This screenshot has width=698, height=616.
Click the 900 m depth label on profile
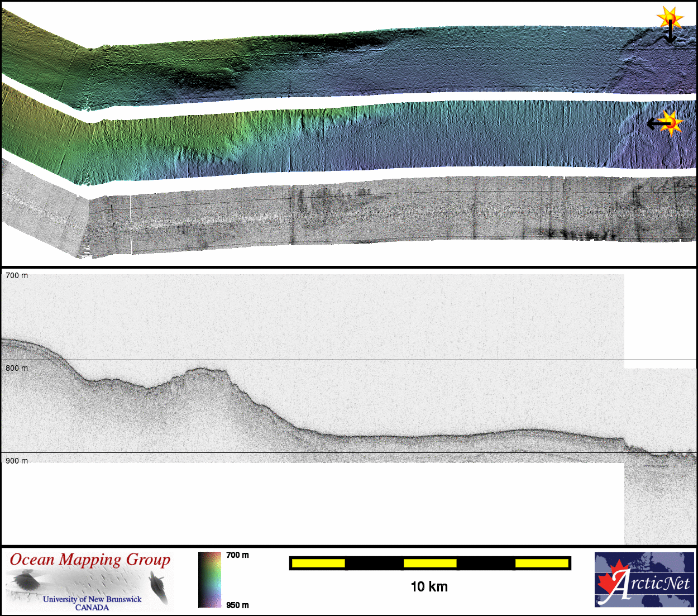17,461
